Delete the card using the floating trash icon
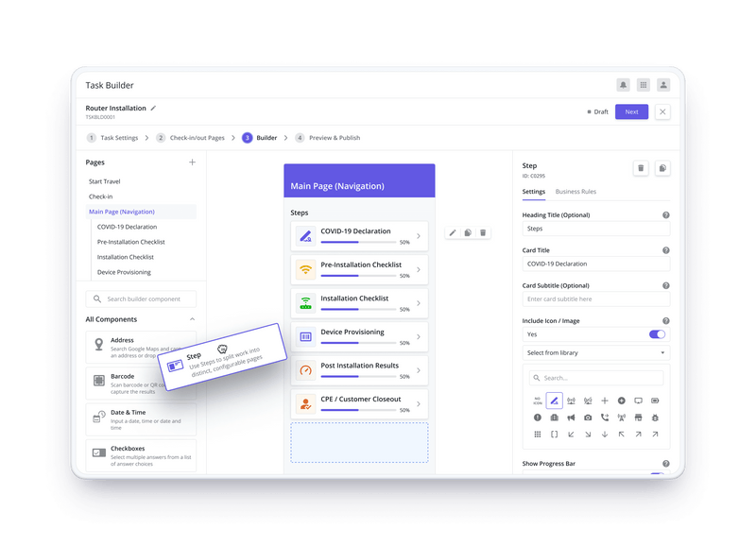756x546 pixels. 483,232
